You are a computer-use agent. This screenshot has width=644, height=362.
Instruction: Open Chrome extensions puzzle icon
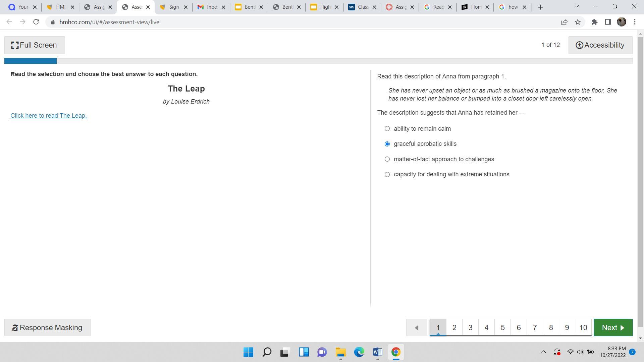click(x=594, y=22)
